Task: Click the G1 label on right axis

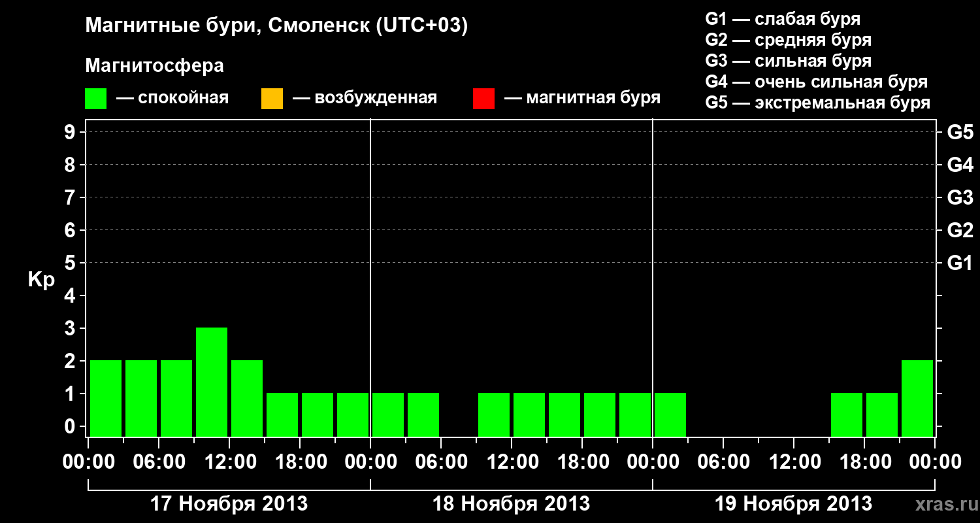Action: pos(960,263)
